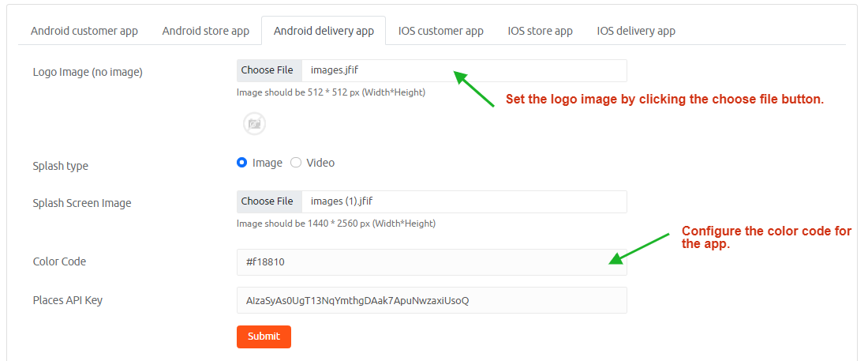Open the IOS store app tab

click(x=540, y=31)
